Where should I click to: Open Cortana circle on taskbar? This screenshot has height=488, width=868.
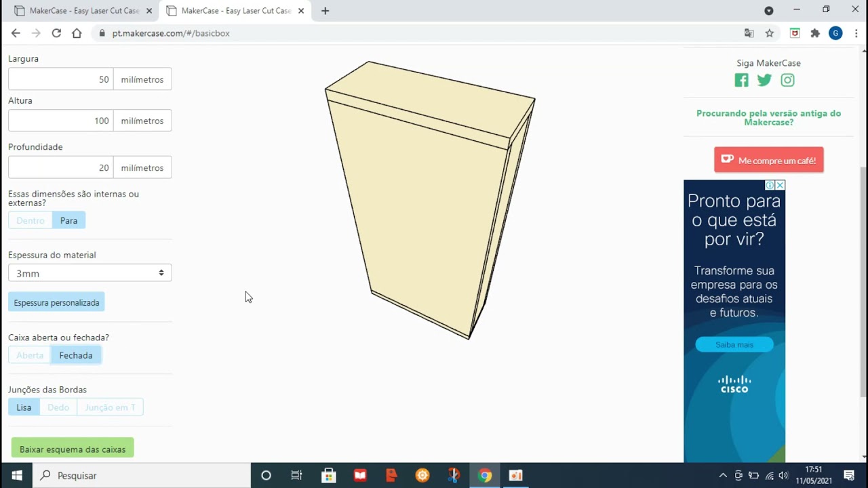[x=266, y=475]
